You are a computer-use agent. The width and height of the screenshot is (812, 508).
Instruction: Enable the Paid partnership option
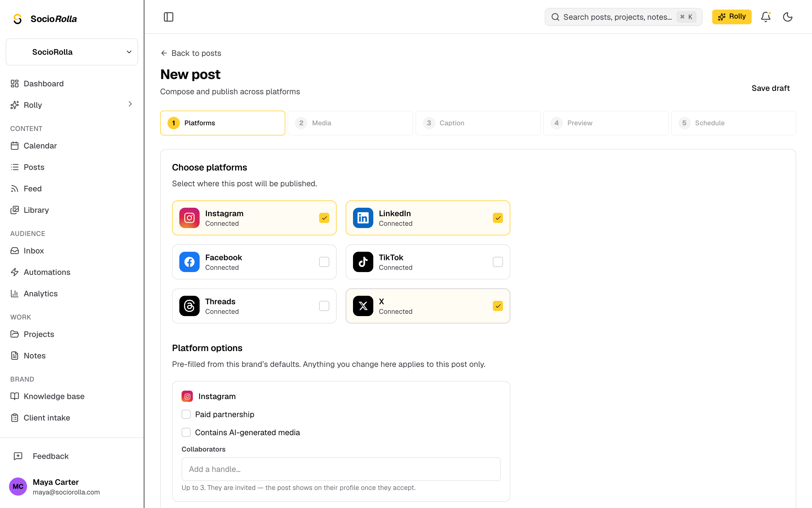click(x=186, y=414)
